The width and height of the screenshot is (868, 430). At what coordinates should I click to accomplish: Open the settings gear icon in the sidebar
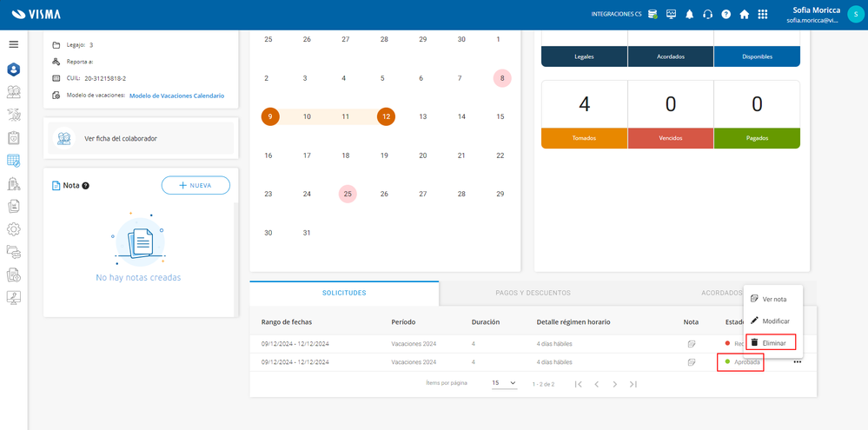14,228
